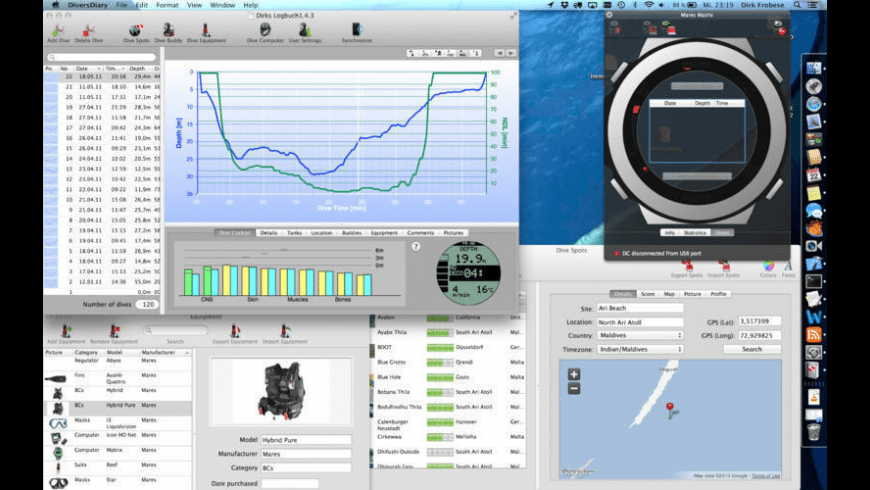
Task: Open Dive Equipment from the toolbar
Action: click(205, 30)
